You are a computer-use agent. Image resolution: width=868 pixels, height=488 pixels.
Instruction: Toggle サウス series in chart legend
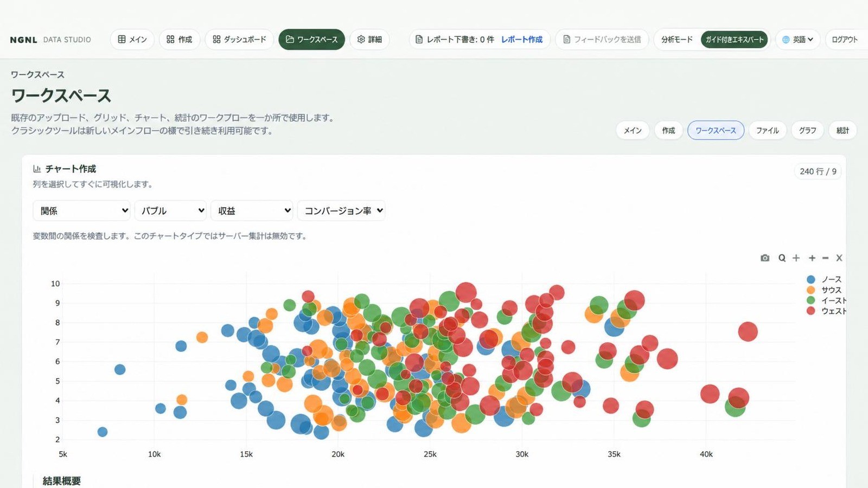pos(824,290)
